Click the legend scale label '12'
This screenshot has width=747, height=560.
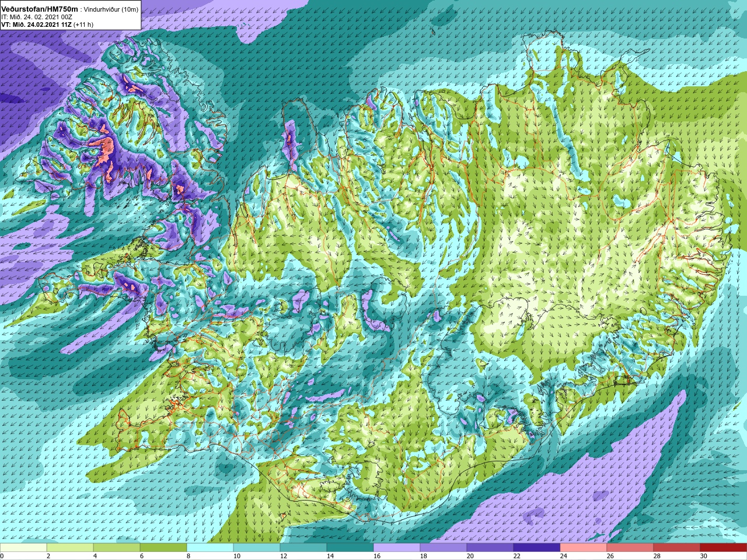(283, 556)
